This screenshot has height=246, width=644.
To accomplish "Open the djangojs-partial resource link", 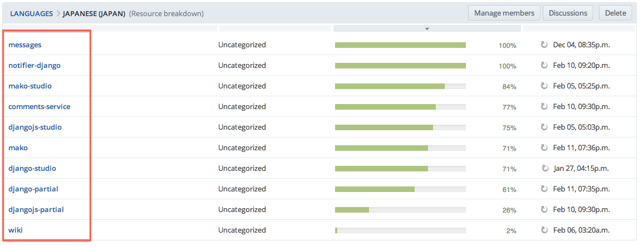I will (36, 209).
